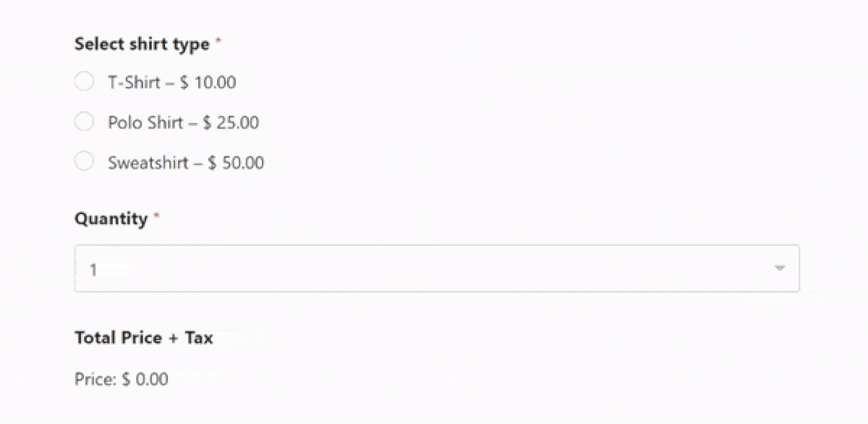868x424 pixels.
Task: Click the Quantity select box field
Action: pyautogui.click(x=436, y=269)
